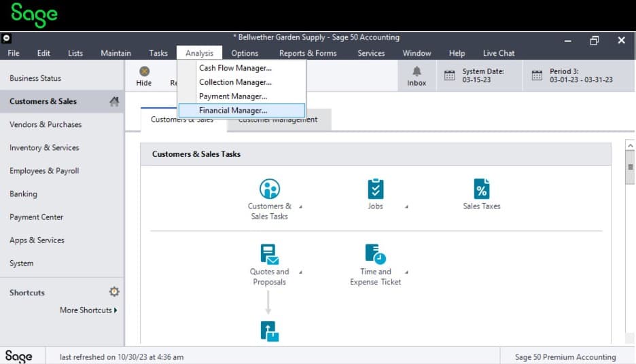
Task: Go to Business Status in sidebar
Action: point(62,78)
